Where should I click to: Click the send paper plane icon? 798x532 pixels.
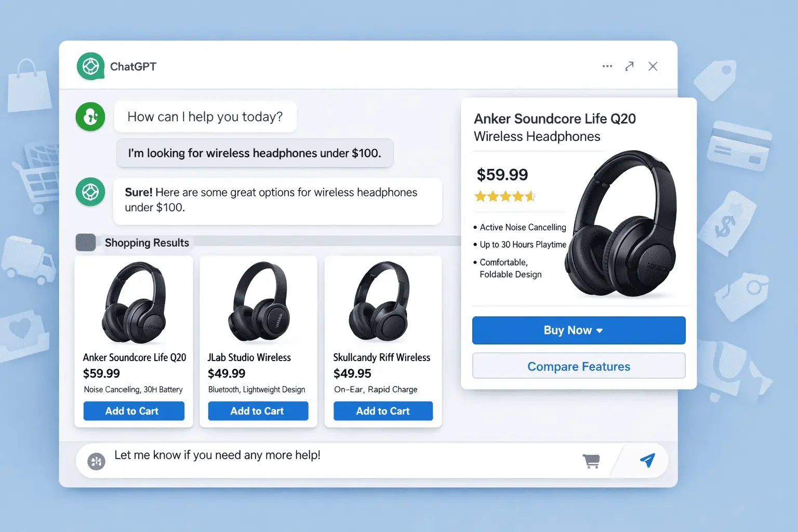click(x=647, y=460)
